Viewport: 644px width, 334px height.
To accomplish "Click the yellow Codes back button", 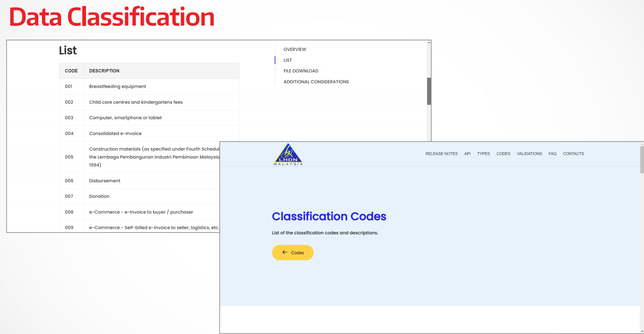I will 293,253.
